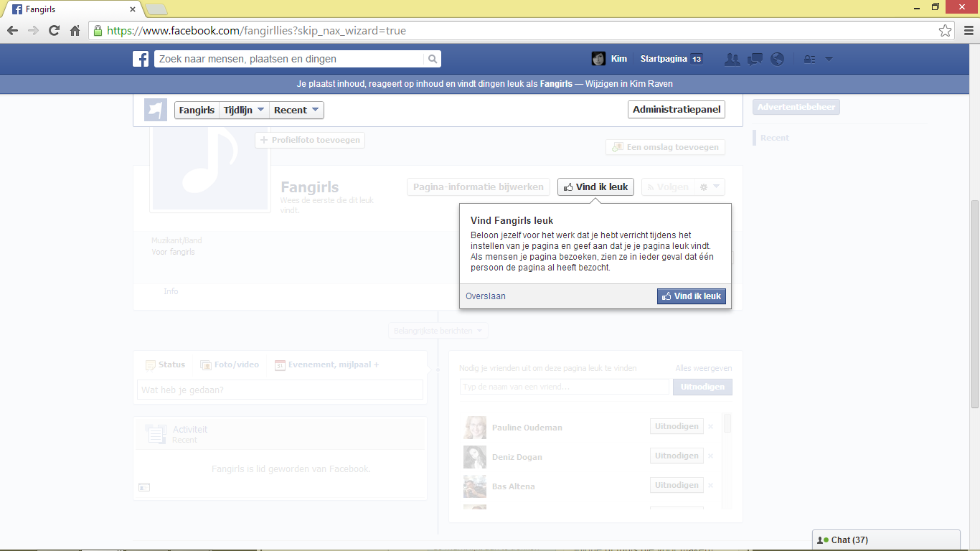
Task: Go to Startpagina in top bar
Action: click(x=664, y=59)
